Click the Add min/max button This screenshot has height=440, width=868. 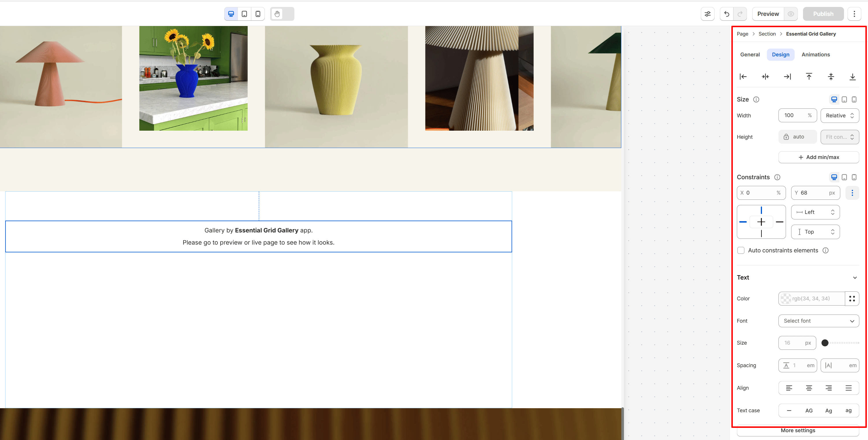[x=819, y=157]
